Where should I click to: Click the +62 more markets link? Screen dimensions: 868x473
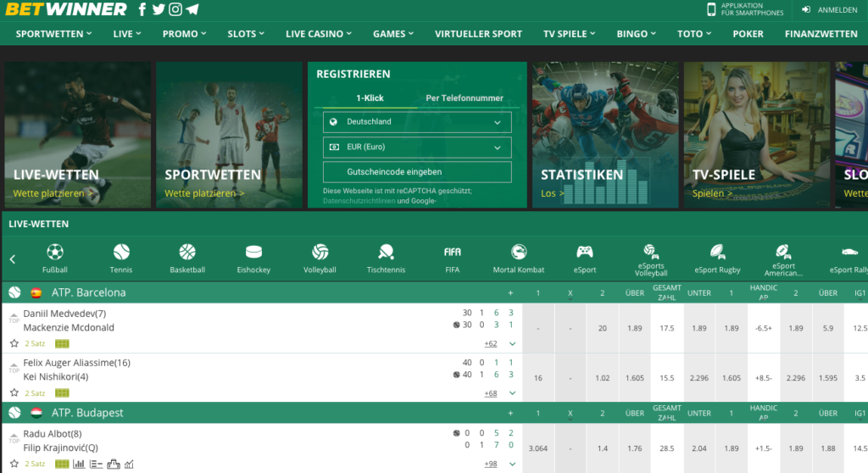point(491,344)
